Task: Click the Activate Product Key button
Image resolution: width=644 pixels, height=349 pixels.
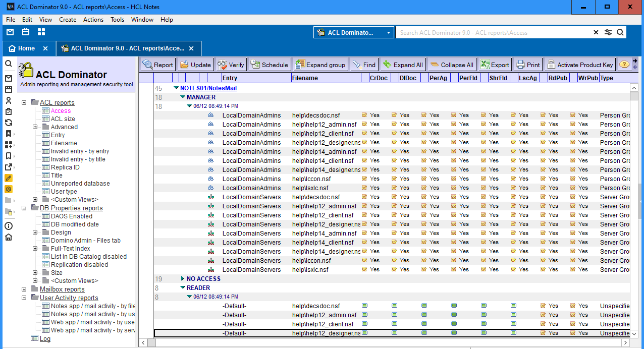Action: (x=580, y=65)
